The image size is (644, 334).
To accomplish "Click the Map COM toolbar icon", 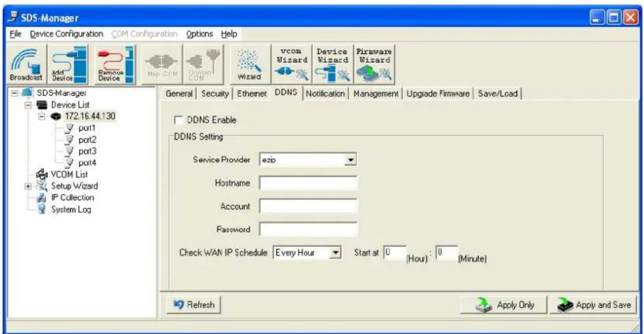I will pos(162,64).
